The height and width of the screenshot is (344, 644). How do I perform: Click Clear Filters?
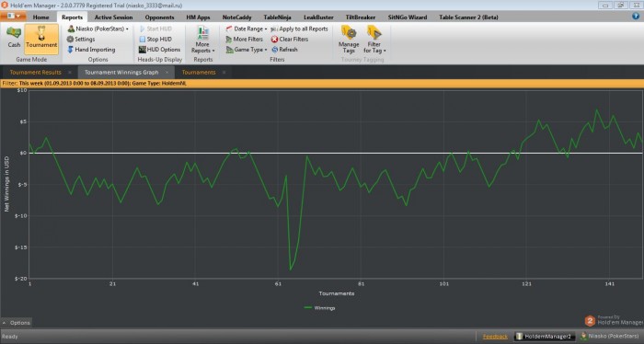coord(290,39)
